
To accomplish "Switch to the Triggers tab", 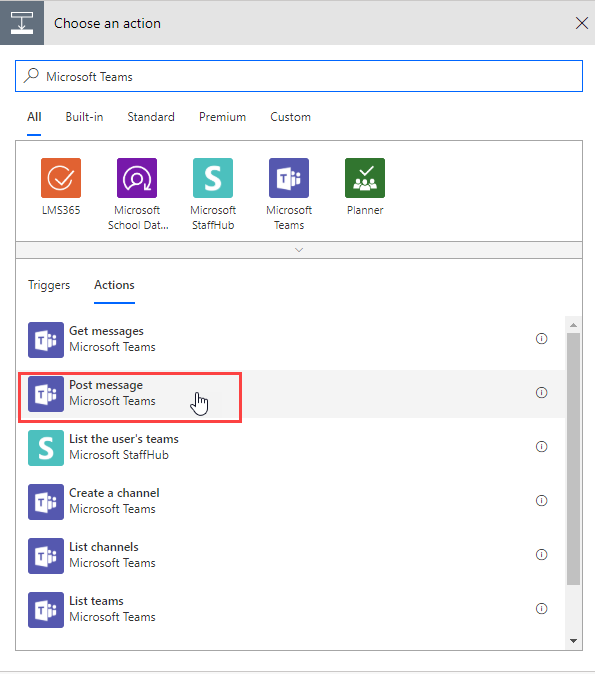I will 49,285.
